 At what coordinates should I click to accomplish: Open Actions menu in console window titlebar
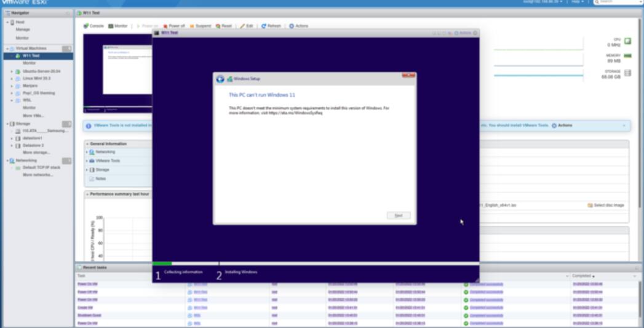(463, 33)
